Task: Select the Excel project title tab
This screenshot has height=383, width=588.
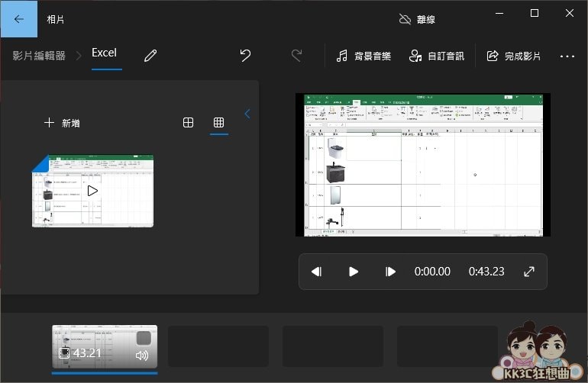Action: (x=105, y=53)
